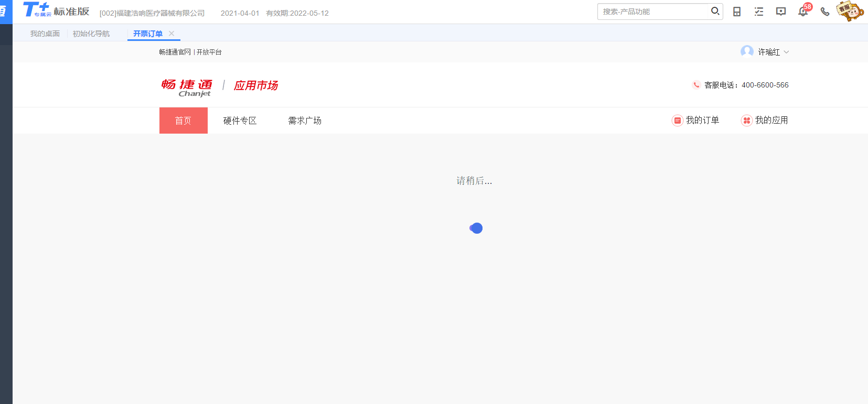
Task: Expand the 许瑜红 user dropdown
Action: (x=786, y=52)
